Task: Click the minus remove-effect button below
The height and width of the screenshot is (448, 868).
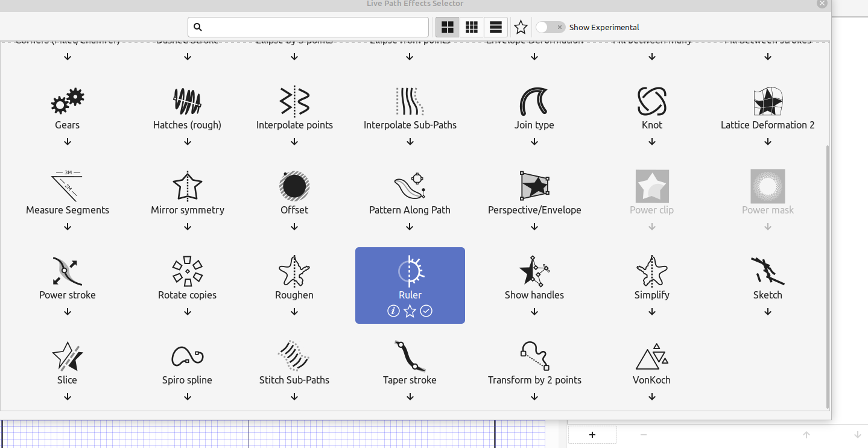Action: coord(644,435)
